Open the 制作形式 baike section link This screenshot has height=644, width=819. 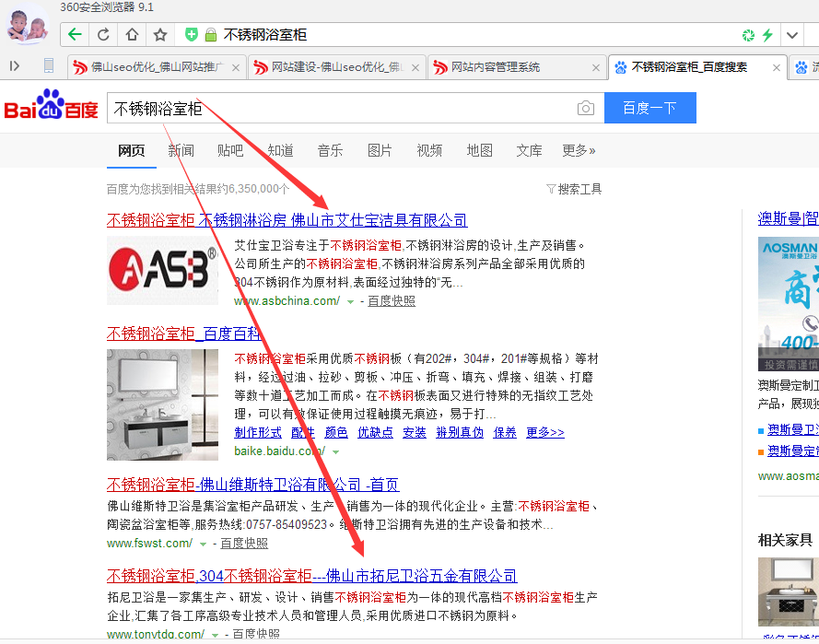click(x=258, y=432)
